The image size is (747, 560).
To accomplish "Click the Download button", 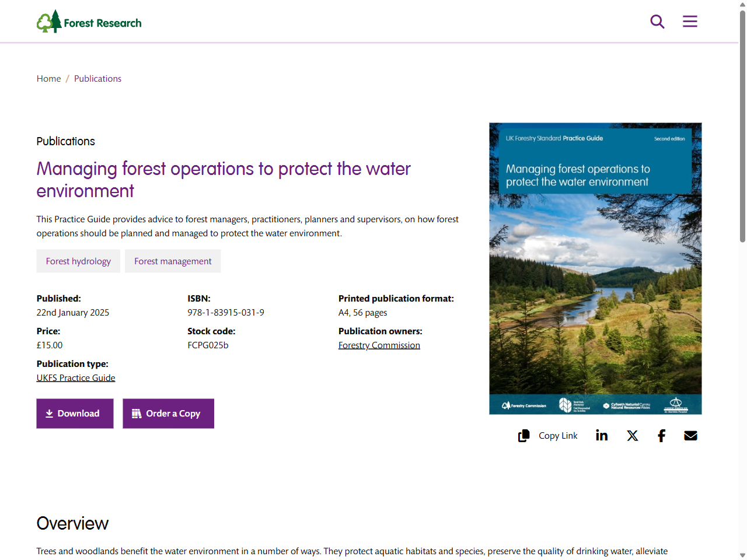I will tap(75, 413).
